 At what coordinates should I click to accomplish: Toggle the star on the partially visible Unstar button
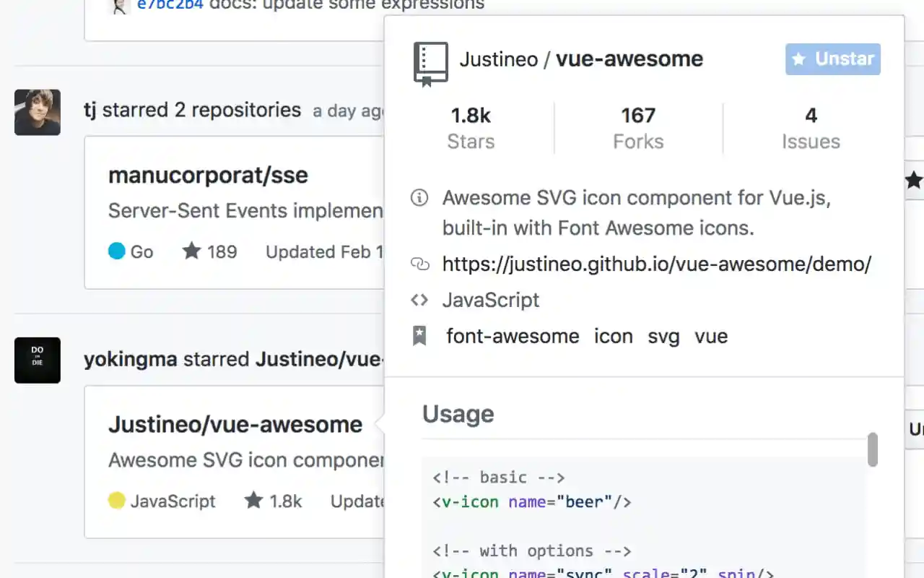pos(917,429)
